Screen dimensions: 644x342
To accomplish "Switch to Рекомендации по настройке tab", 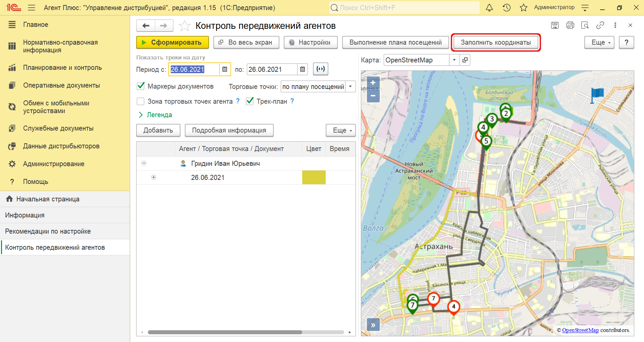I will (65, 231).
